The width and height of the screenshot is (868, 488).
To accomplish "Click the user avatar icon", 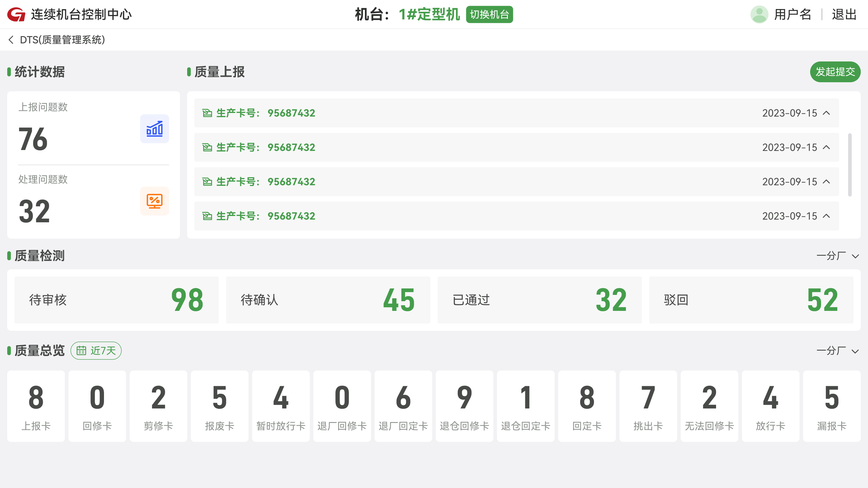I will point(759,14).
